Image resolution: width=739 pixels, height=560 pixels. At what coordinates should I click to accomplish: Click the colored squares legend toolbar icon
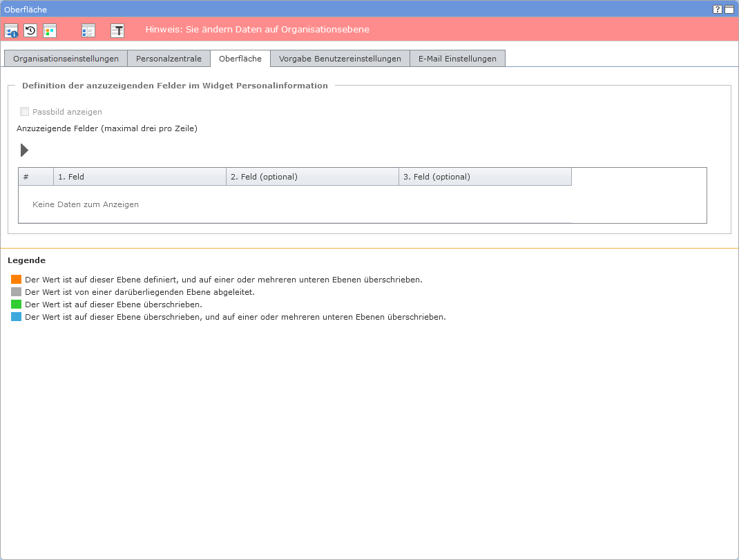pyautogui.click(x=50, y=30)
